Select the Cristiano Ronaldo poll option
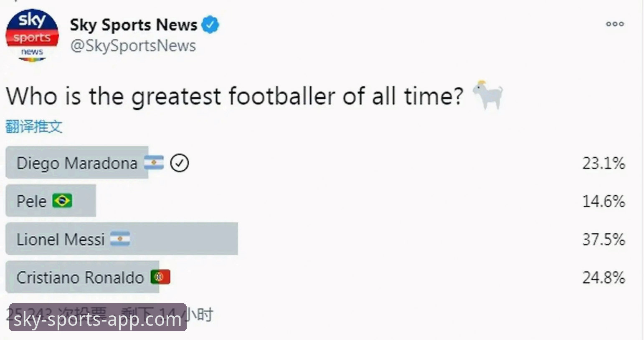The width and height of the screenshot is (644, 340). coord(316,277)
